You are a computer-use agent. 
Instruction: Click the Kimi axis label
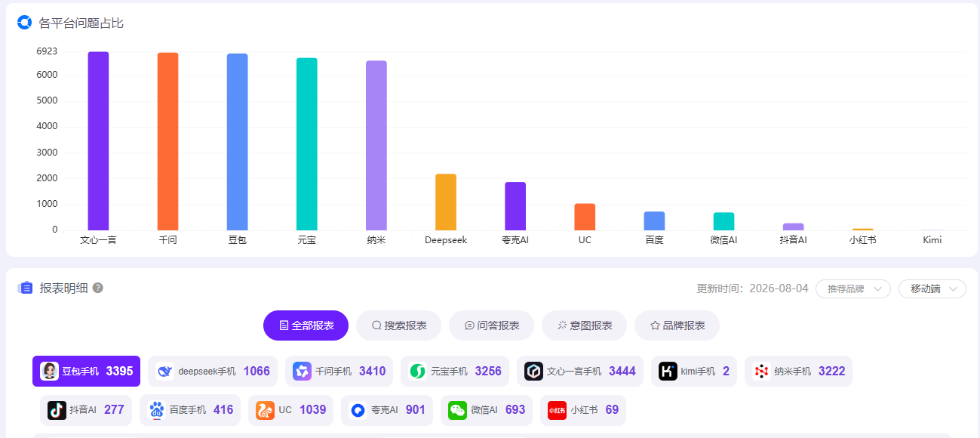932,240
